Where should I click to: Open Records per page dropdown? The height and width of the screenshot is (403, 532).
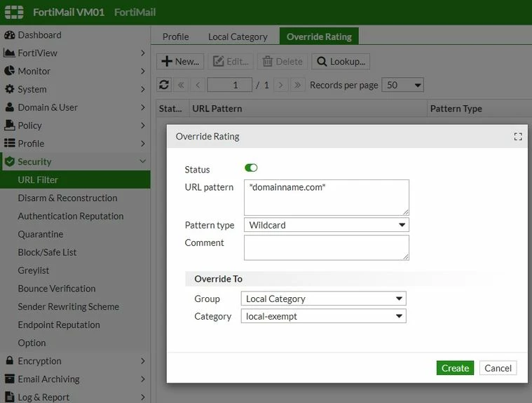click(x=403, y=85)
